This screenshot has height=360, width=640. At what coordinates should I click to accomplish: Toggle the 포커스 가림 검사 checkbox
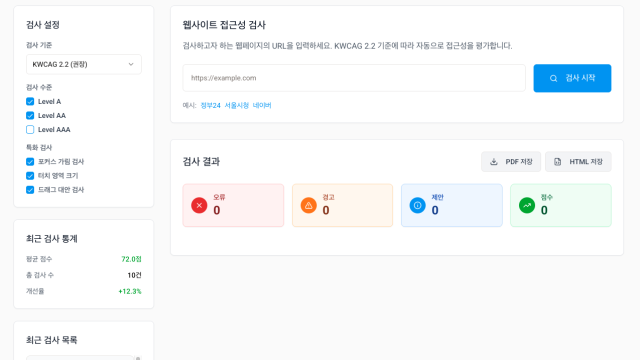(x=30, y=162)
